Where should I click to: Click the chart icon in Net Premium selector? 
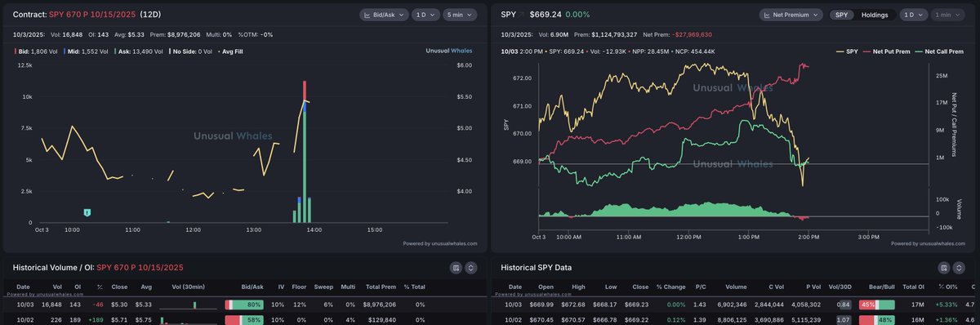pos(768,15)
